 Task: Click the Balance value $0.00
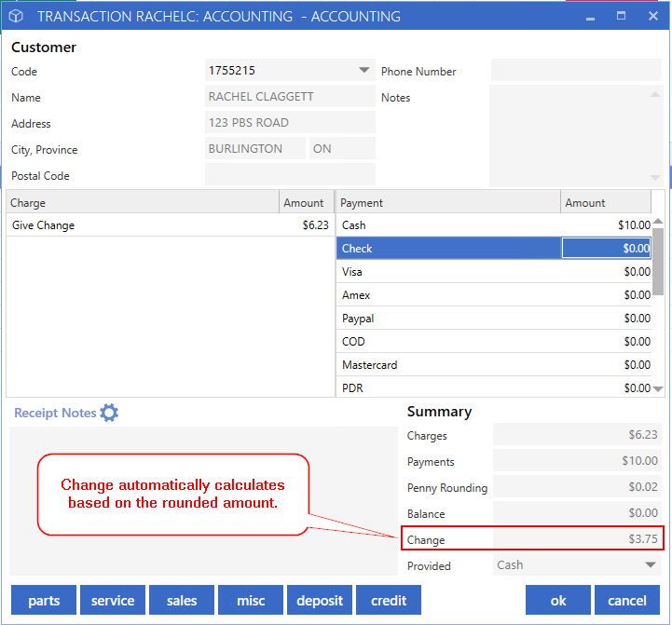577,513
